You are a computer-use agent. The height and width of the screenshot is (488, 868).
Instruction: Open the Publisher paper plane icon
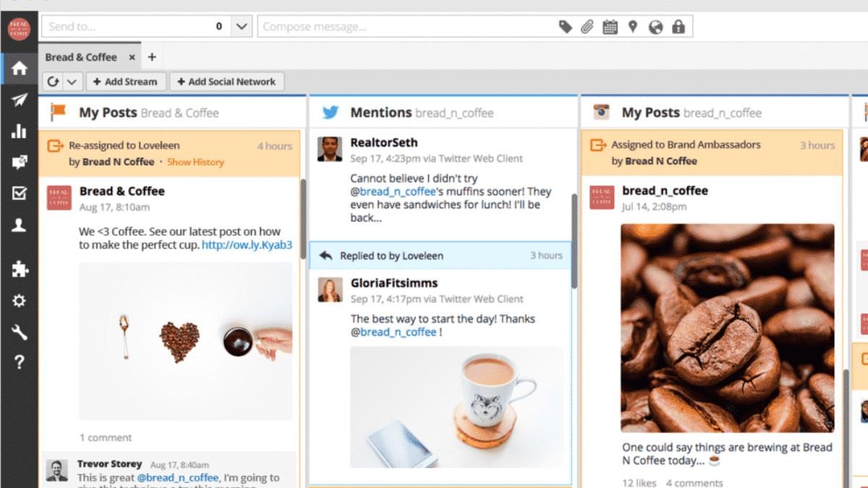[x=19, y=100]
